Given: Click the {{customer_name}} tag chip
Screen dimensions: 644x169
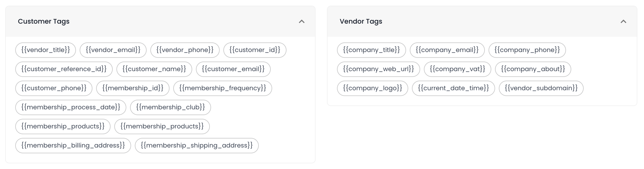Looking at the screenshot, I should [154, 69].
